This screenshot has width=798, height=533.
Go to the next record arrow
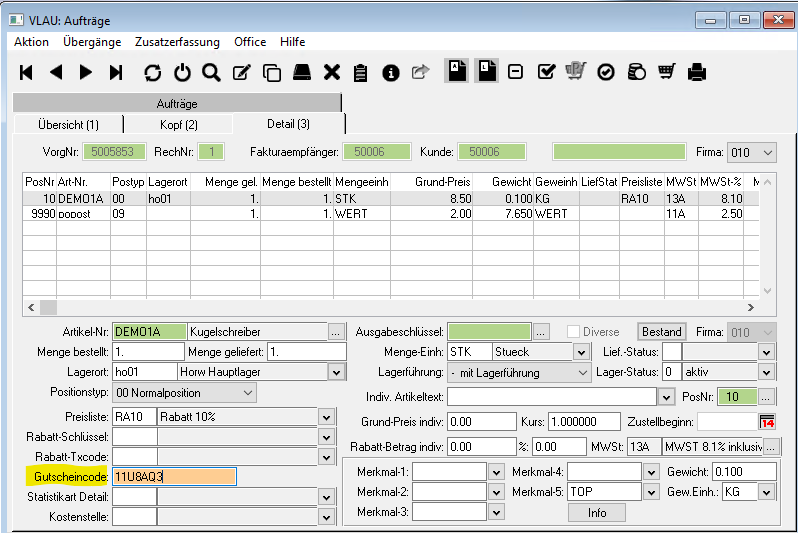click(x=86, y=72)
